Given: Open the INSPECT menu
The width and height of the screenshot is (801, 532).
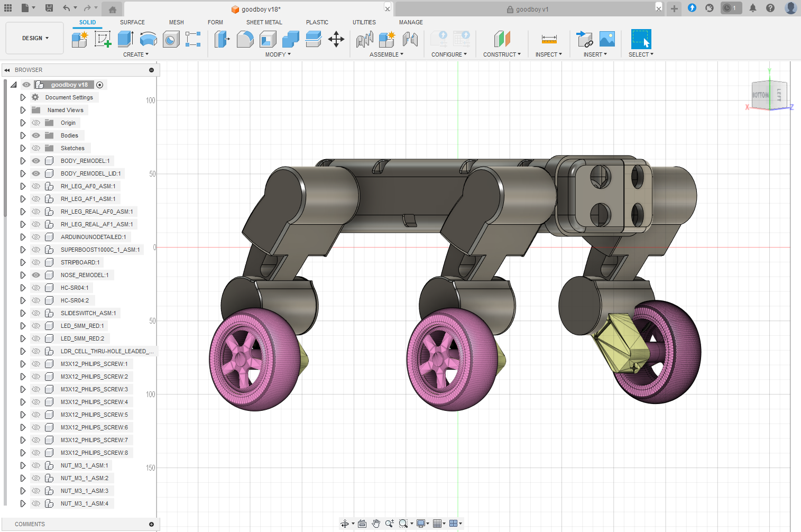Looking at the screenshot, I should [x=549, y=54].
